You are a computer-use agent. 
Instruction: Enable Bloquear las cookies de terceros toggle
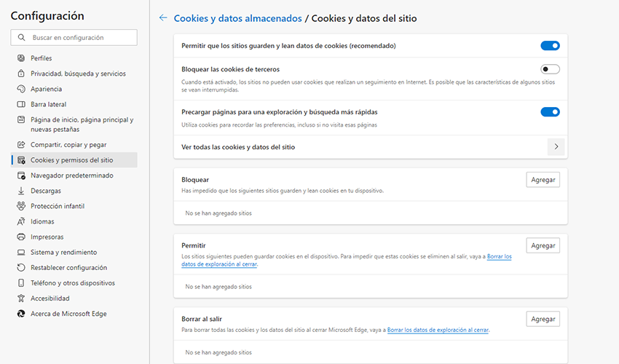550,69
